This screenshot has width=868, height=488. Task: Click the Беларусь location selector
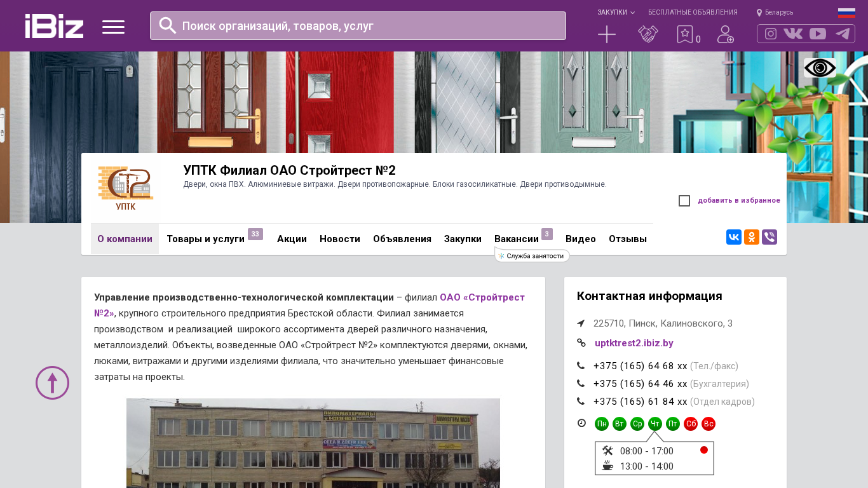[775, 13]
